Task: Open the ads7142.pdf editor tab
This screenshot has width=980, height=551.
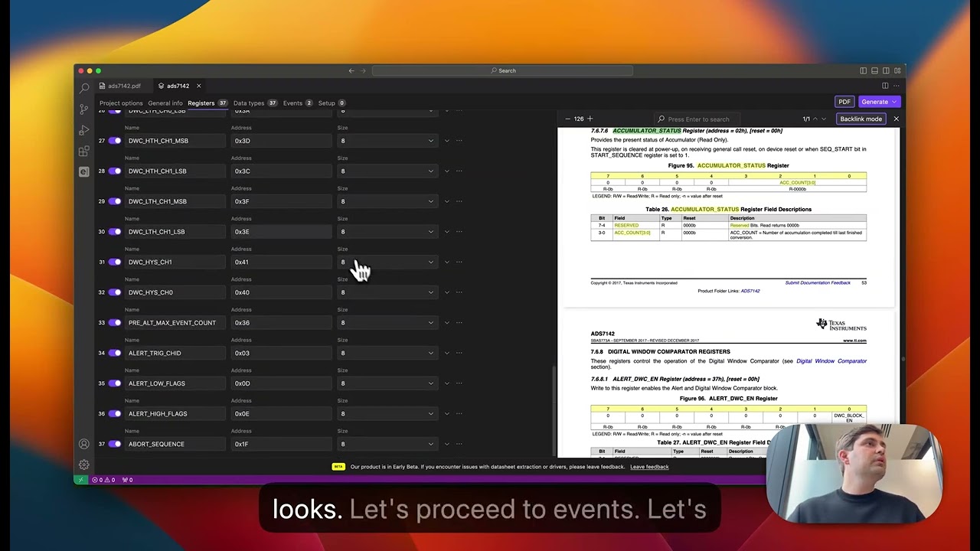Action: point(119,86)
